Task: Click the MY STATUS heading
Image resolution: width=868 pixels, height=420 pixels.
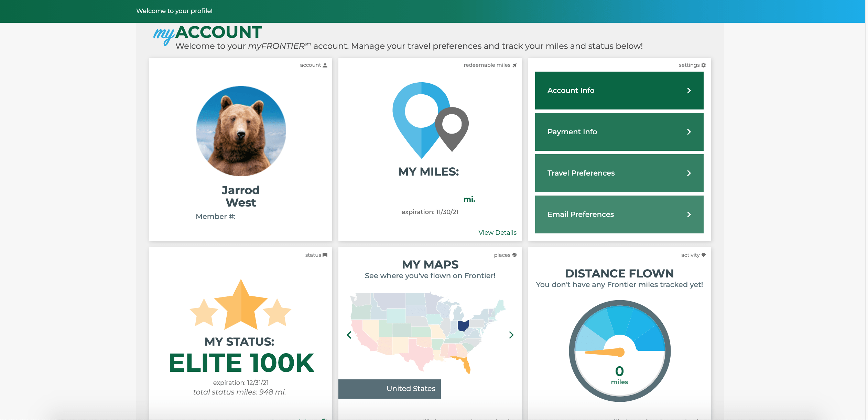Action: 239,342
